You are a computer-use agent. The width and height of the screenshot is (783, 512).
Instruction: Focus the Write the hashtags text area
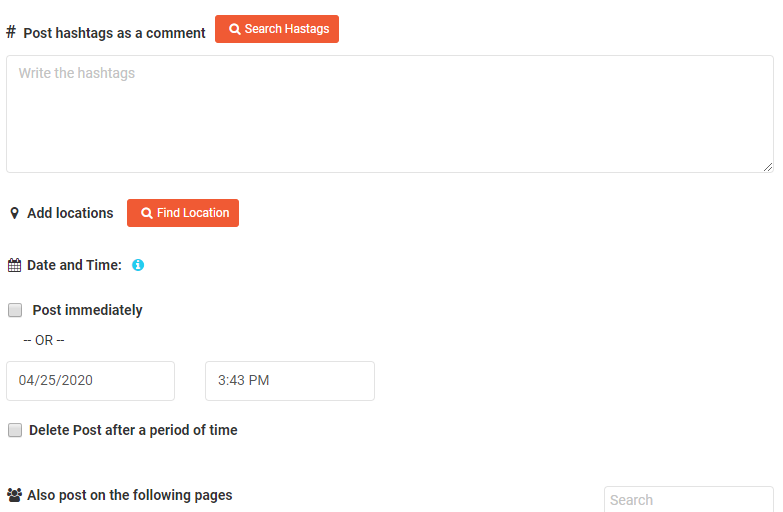point(390,114)
